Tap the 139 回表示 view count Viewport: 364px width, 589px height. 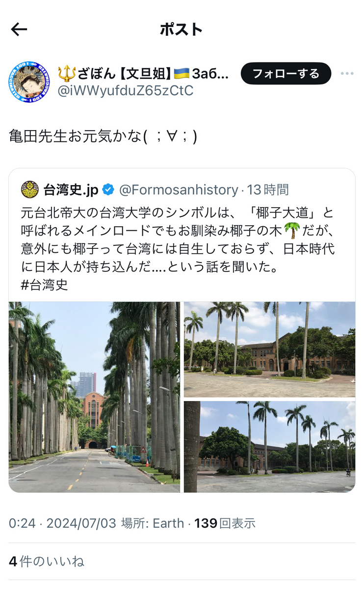[225, 523]
